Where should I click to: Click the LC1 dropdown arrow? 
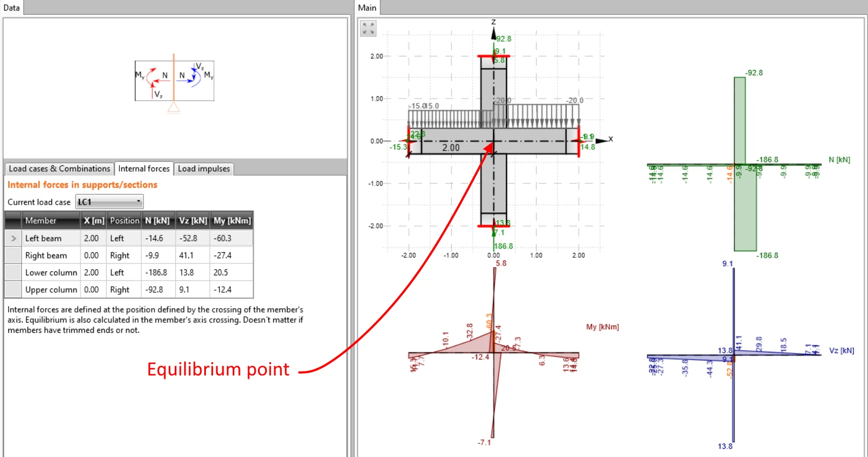point(139,201)
